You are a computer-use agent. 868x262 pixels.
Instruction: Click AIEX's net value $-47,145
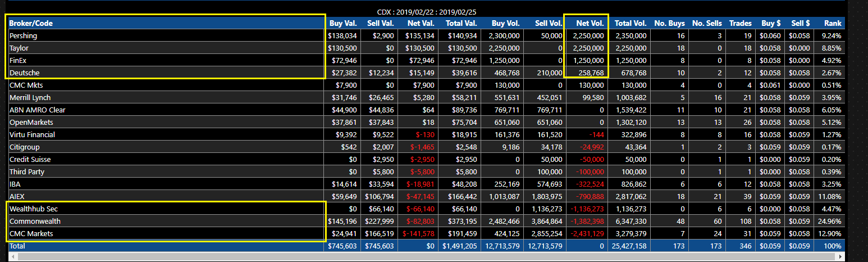coord(420,196)
